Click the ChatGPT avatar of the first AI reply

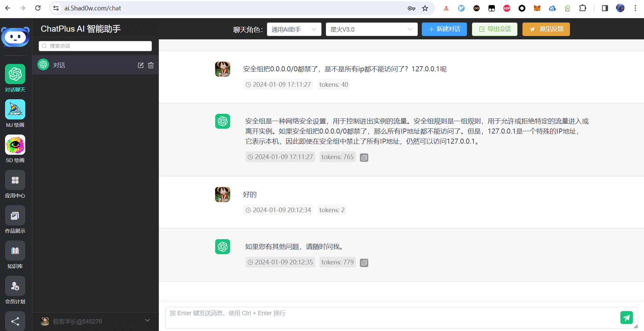point(223,121)
